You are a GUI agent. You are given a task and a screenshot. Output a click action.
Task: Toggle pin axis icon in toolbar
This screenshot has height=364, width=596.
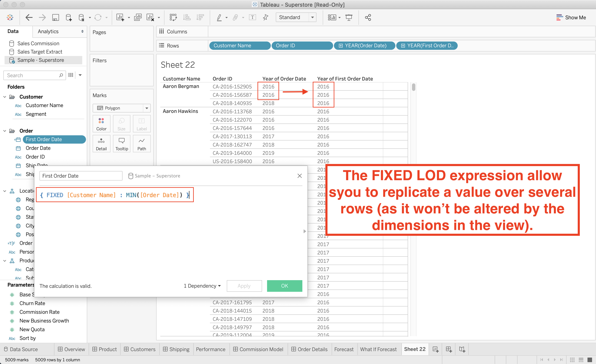tap(266, 17)
